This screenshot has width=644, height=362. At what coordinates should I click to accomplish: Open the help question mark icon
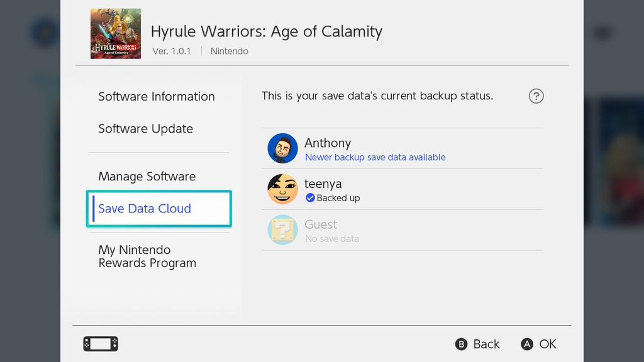(x=536, y=96)
